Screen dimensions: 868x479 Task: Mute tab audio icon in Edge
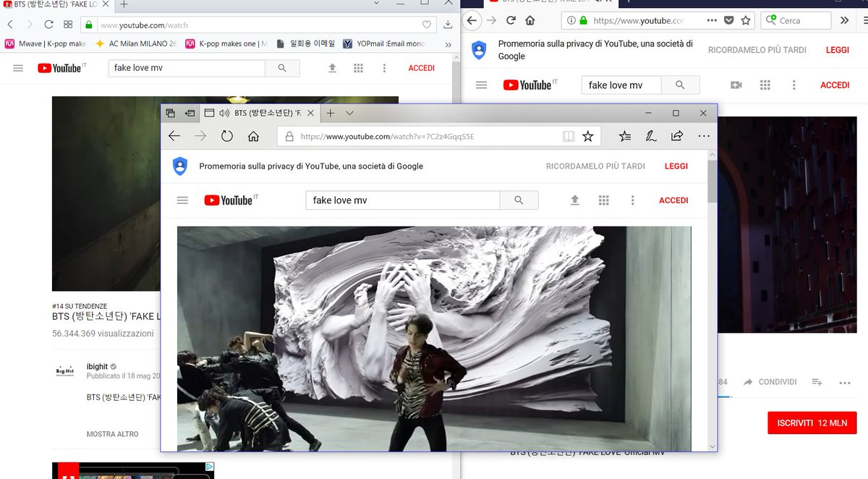(224, 113)
